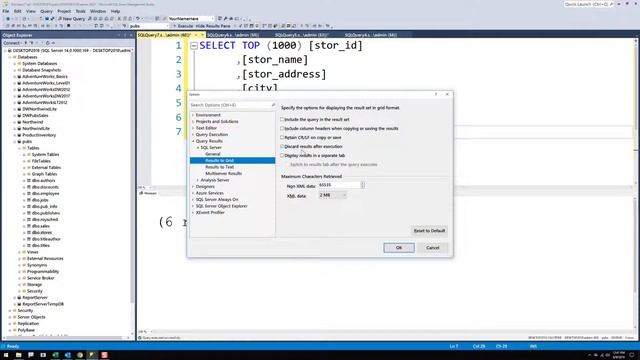The image size is (640, 360).
Task: Click the ReportServer database icon
Action: point(19,298)
